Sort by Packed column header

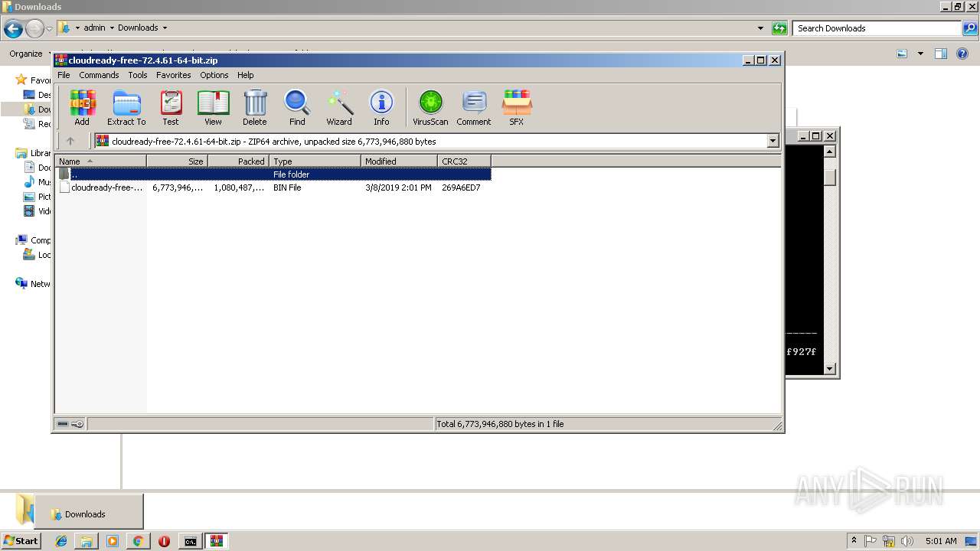238,161
